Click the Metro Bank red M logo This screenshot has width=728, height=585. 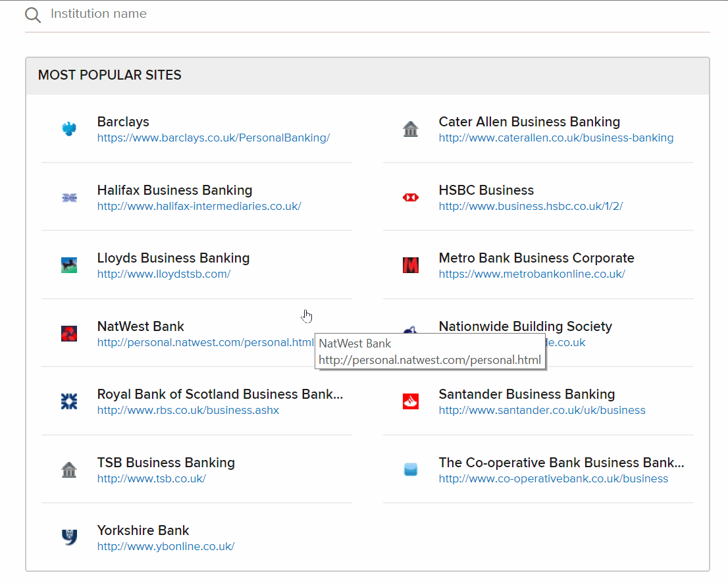pos(411,265)
